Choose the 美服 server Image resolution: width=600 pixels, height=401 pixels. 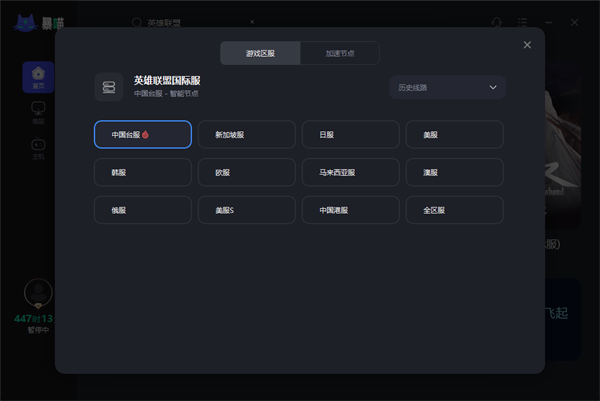[x=454, y=134]
